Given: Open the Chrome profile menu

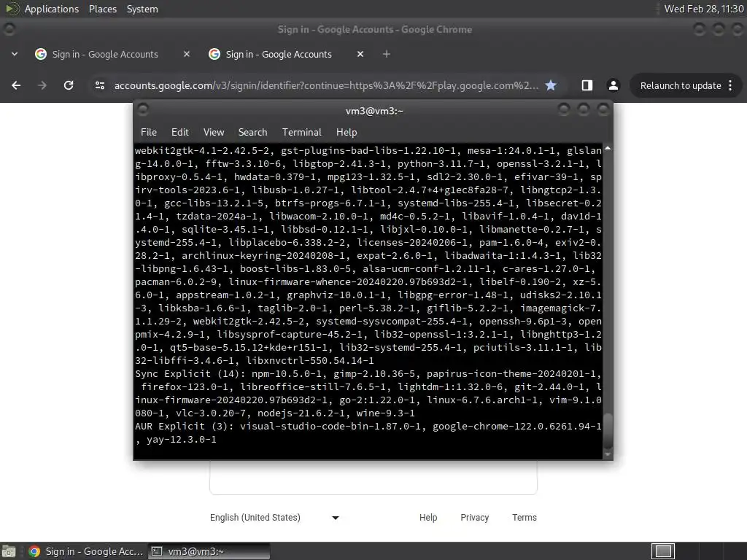Looking at the screenshot, I should pos(613,85).
